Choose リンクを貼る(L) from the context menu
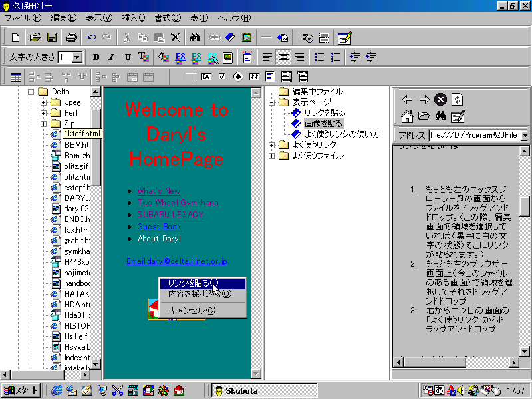 click(203, 283)
